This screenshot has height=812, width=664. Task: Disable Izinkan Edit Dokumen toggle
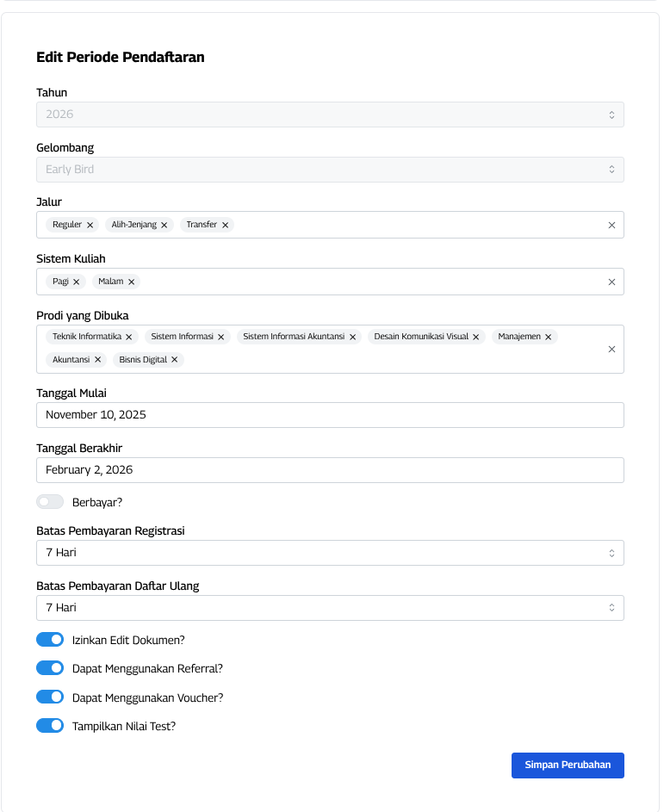click(50, 640)
